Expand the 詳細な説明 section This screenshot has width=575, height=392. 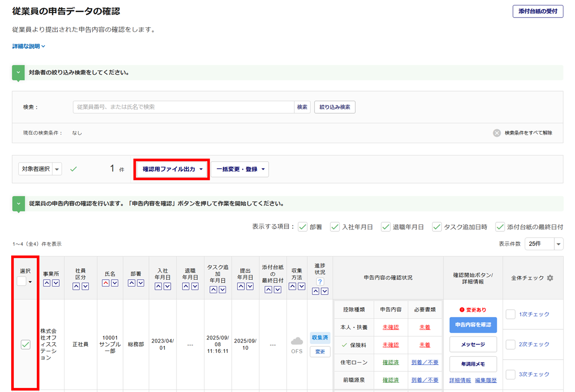29,46
